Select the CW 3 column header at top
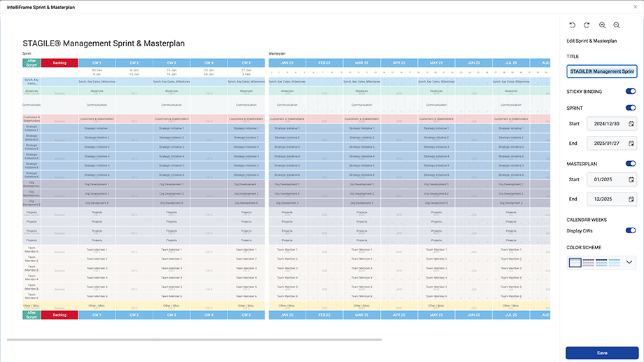Image resolution: width=644 pixels, height=362 pixels. click(171, 63)
